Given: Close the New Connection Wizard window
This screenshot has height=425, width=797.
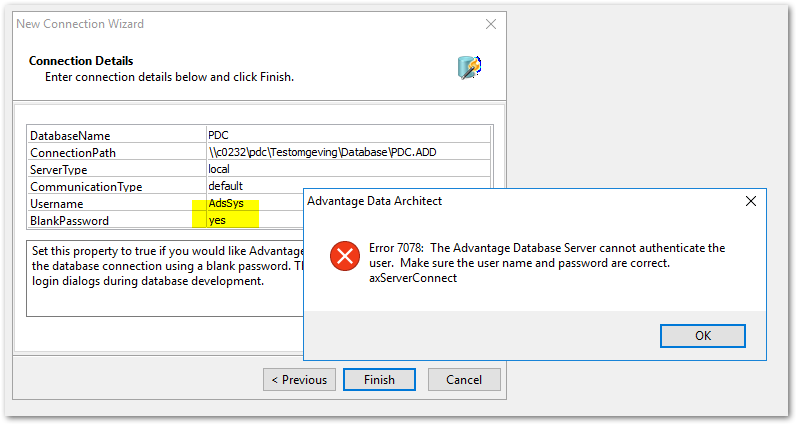Looking at the screenshot, I should tap(490, 23).
